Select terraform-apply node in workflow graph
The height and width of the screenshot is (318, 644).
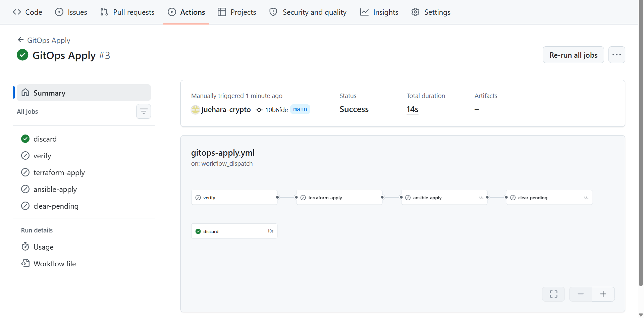click(x=339, y=198)
